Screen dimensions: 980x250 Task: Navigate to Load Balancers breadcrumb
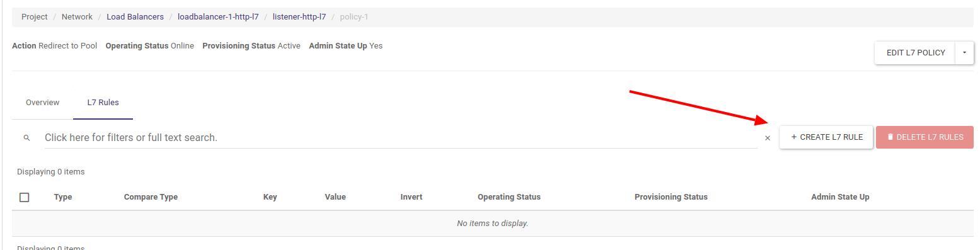point(135,17)
